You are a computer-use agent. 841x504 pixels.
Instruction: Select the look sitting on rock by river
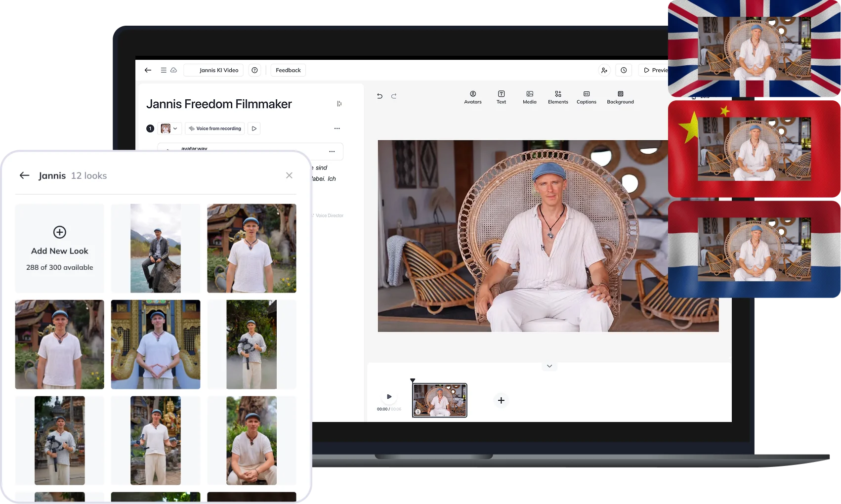(x=156, y=249)
